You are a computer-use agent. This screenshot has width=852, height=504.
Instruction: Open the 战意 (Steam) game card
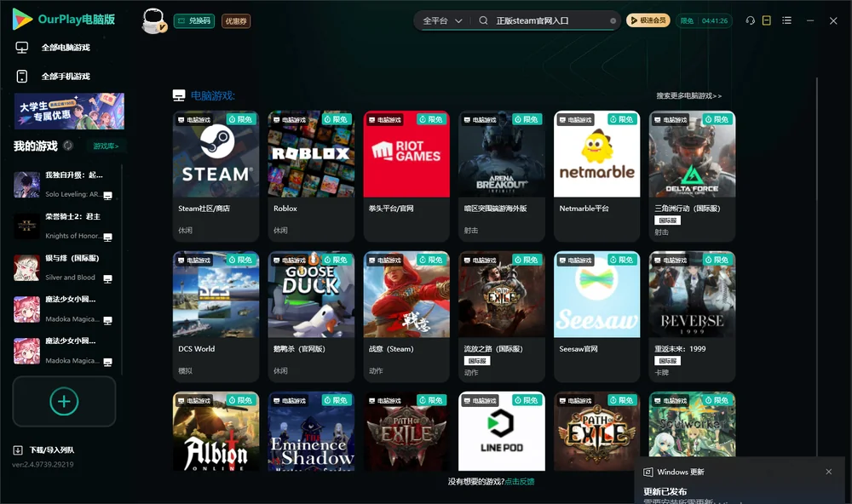pos(406,317)
